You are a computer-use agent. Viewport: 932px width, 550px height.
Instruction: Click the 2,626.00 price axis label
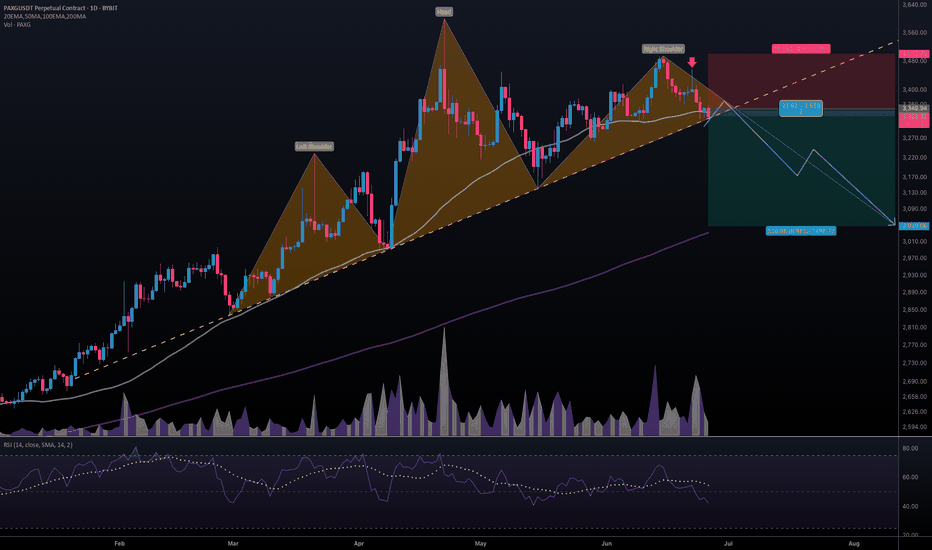tap(914, 411)
